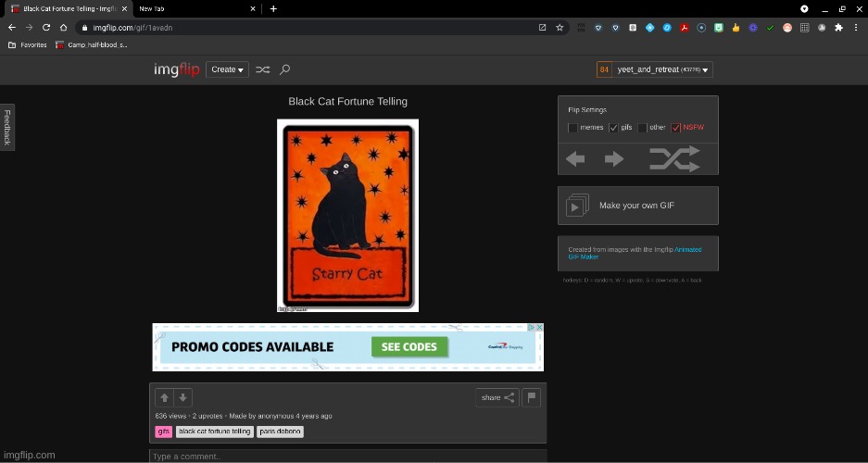Click Make your own GIF
This screenshot has width=868, height=463.
point(637,206)
